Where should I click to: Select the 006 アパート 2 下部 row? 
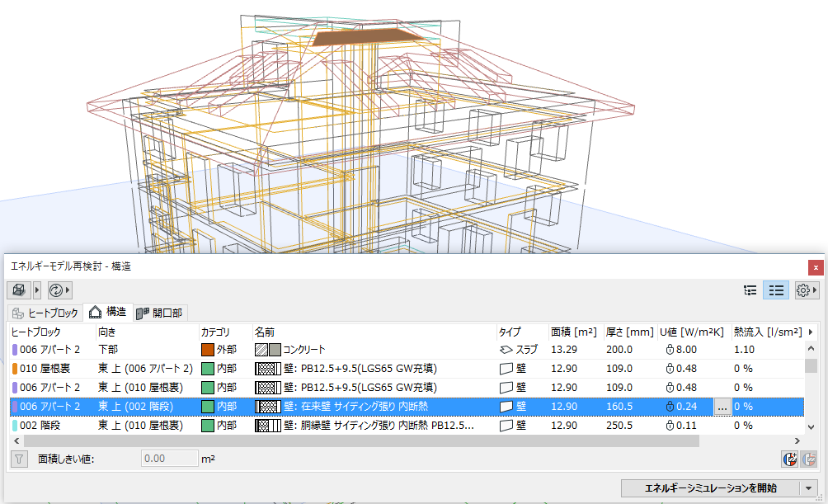pyautogui.click(x=407, y=350)
